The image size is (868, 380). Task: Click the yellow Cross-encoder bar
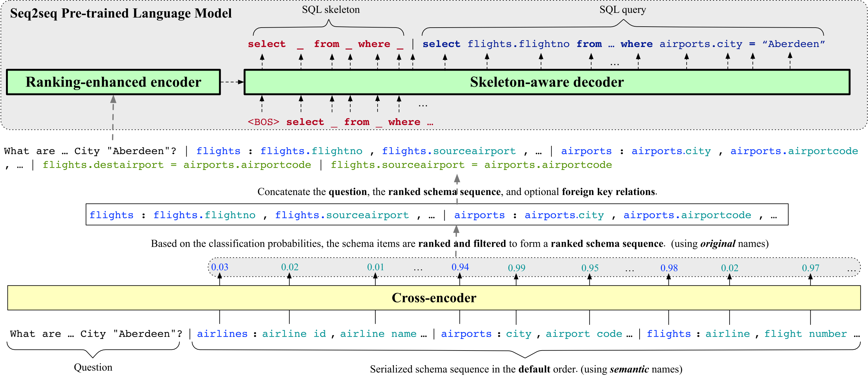tap(434, 298)
